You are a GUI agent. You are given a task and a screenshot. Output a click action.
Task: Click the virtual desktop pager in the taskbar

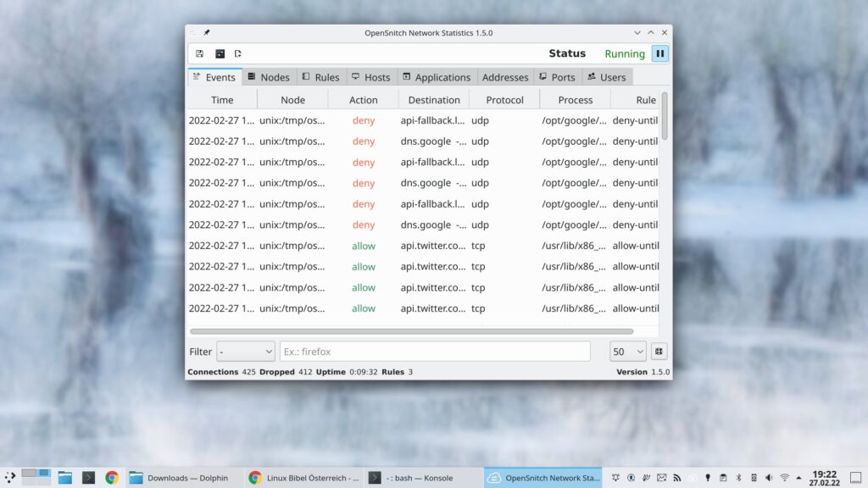[x=36, y=478]
